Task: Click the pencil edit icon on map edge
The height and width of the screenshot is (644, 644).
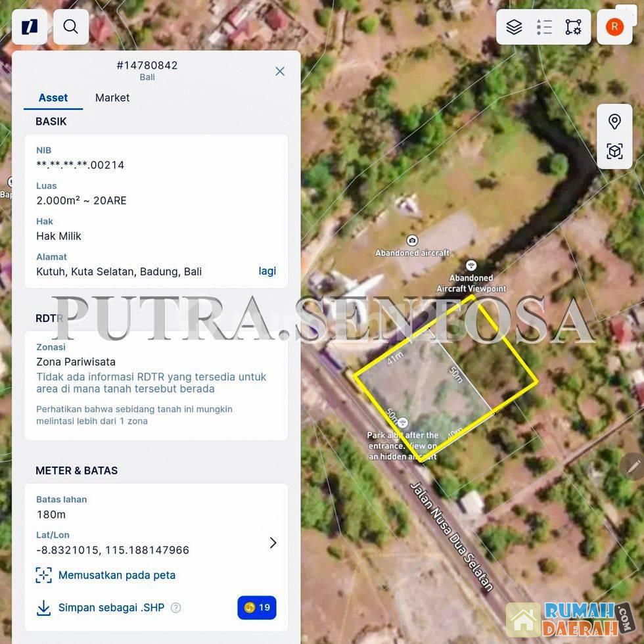Action: pos(633,466)
